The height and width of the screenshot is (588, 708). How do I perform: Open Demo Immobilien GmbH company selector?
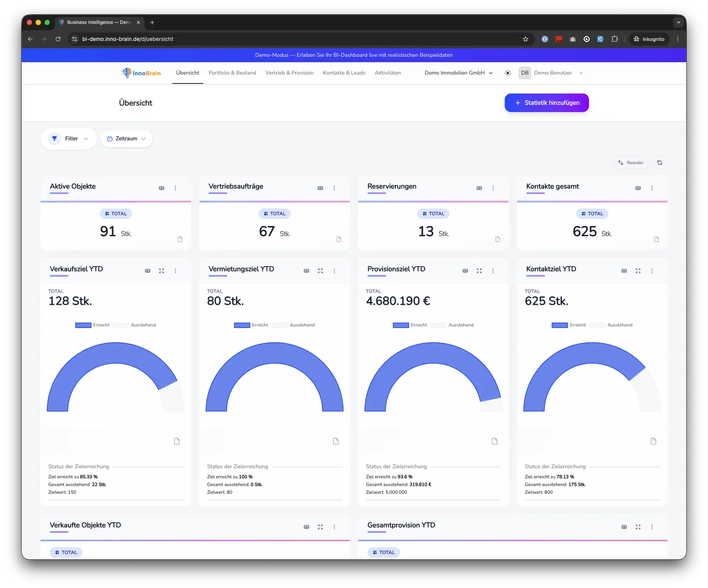458,73
